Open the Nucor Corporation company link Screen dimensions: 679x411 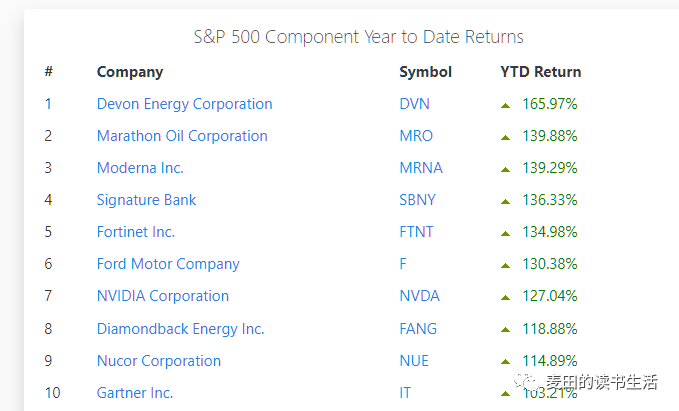159,361
